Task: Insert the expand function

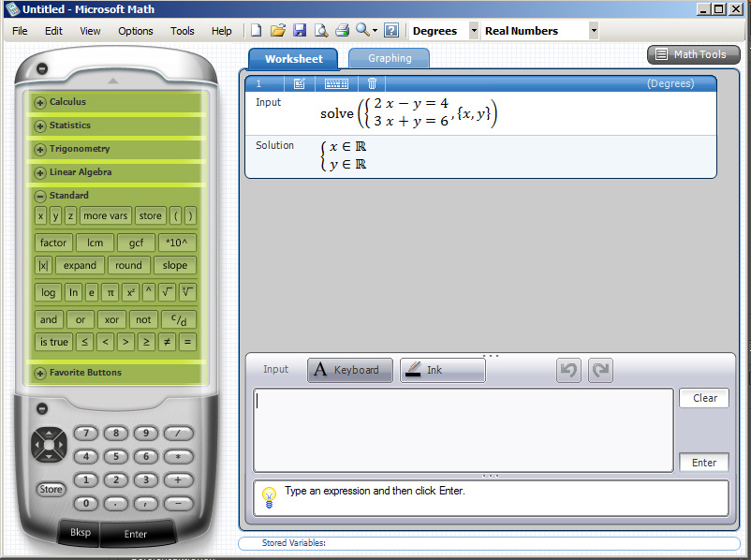Action: pos(80,265)
